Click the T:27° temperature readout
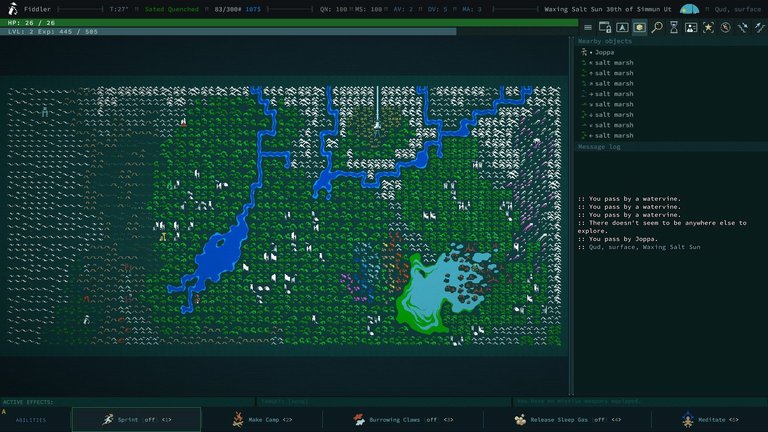The height and width of the screenshot is (432, 768). coord(119,9)
